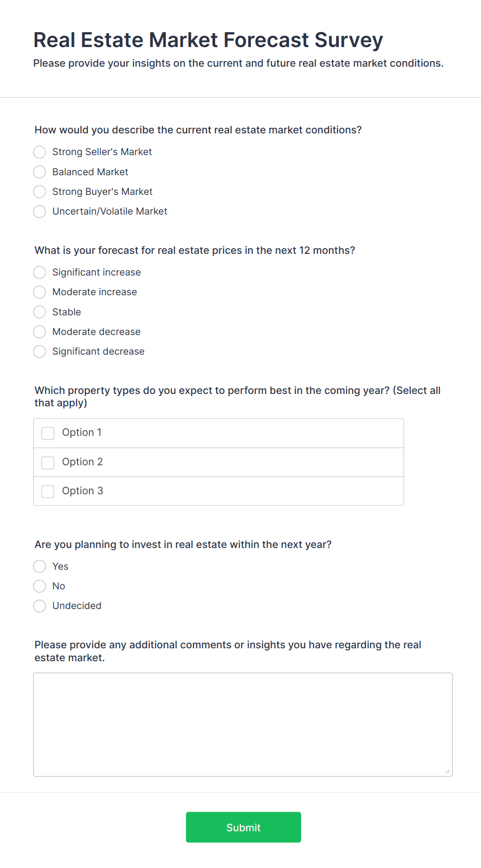The image size is (481, 868).
Task: Answer Yes to investing next year
Action: pyautogui.click(x=40, y=567)
